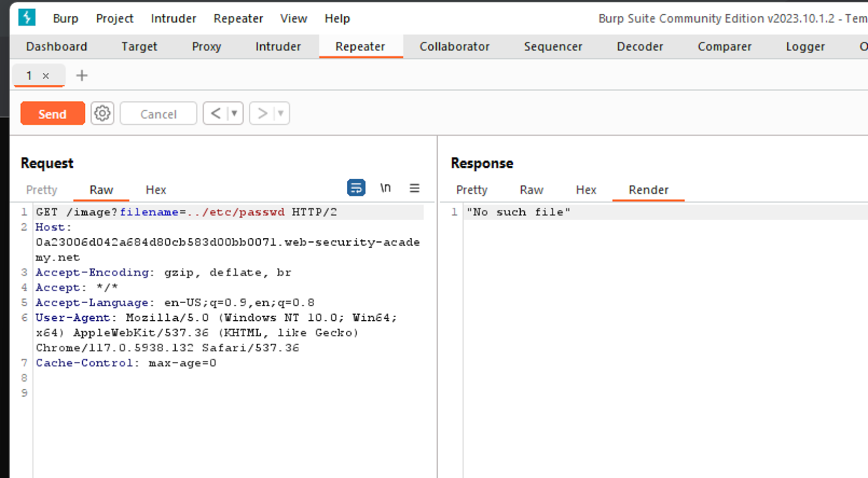Switch Response view to Hex
The width and height of the screenshot is (868, 478).
(586, 190)
